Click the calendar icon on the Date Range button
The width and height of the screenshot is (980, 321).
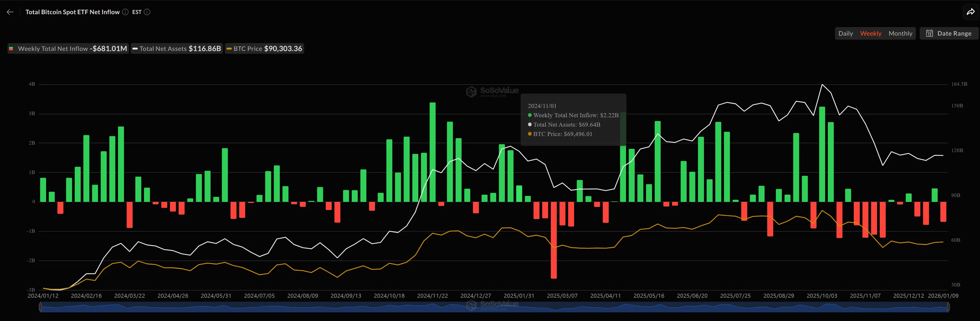coord(930,33)
